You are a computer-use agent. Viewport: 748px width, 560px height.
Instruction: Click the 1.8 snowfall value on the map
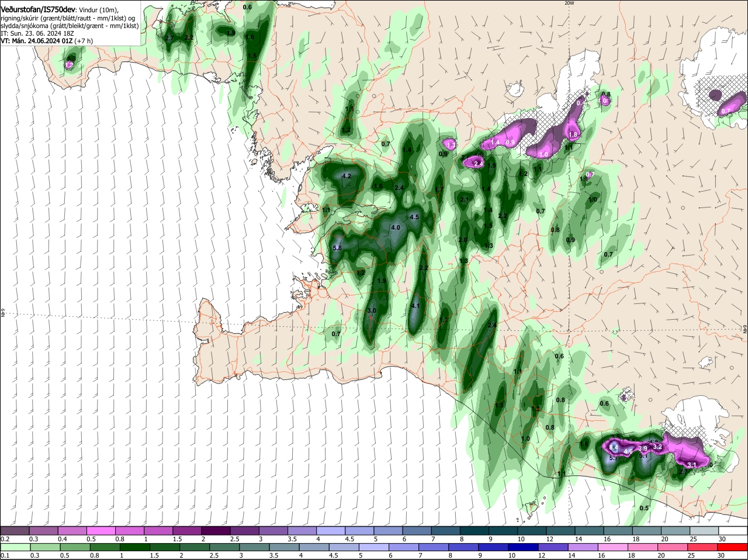point(573,134)
